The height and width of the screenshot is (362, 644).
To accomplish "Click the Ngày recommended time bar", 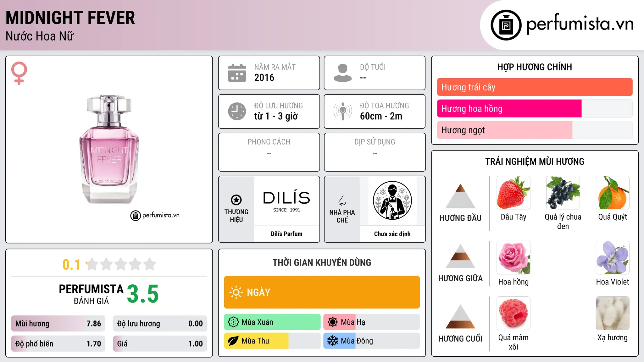I will [x=322, y=292].
